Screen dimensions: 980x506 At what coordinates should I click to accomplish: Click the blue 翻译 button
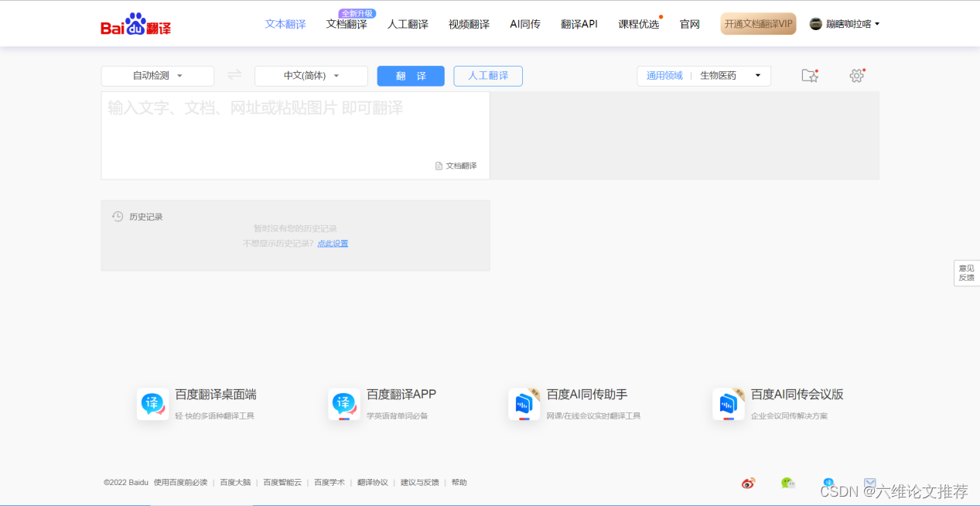click(411, 76)
